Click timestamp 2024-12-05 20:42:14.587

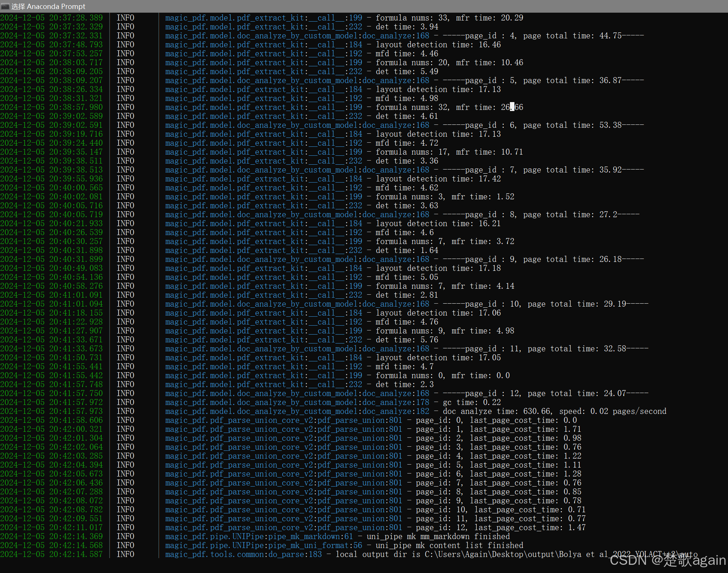51,554
